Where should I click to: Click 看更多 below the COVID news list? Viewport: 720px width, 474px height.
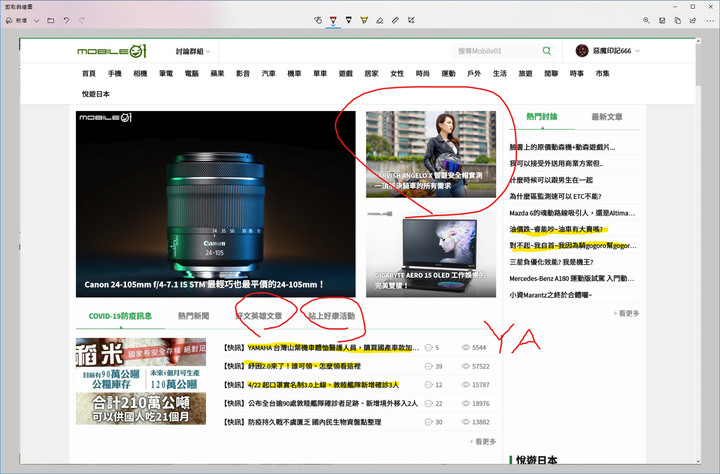tap(483, 441)
